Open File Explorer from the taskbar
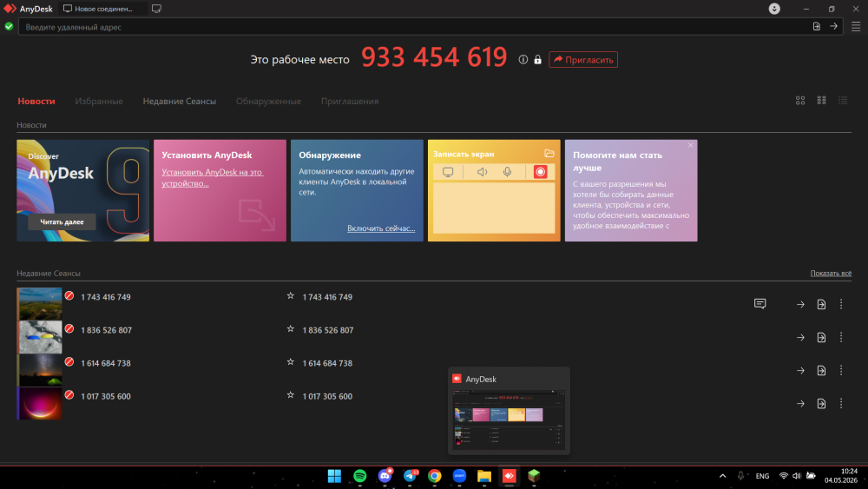868x489 pixels. 484,476
